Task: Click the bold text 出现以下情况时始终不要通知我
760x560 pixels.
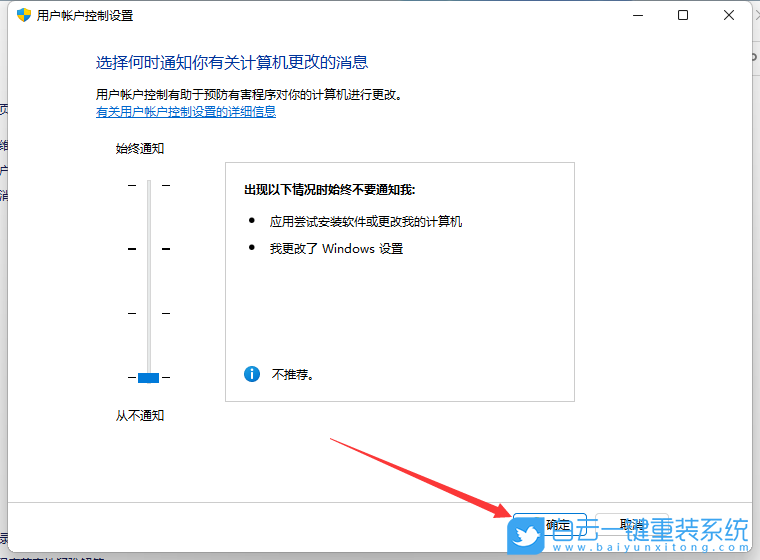Action: pos(329,190)
